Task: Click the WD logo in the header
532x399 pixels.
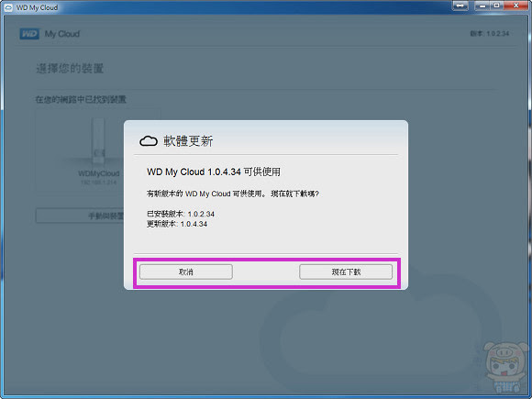Action: click(x=29, y=34)
